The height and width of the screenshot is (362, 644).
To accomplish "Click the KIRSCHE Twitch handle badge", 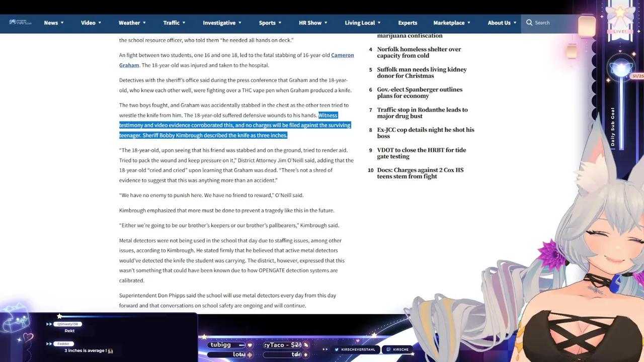I will [x=397, y=349].
